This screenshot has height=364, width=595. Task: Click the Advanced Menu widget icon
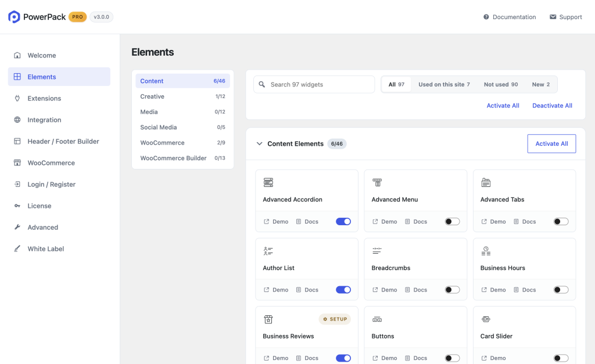click(377, 182)
